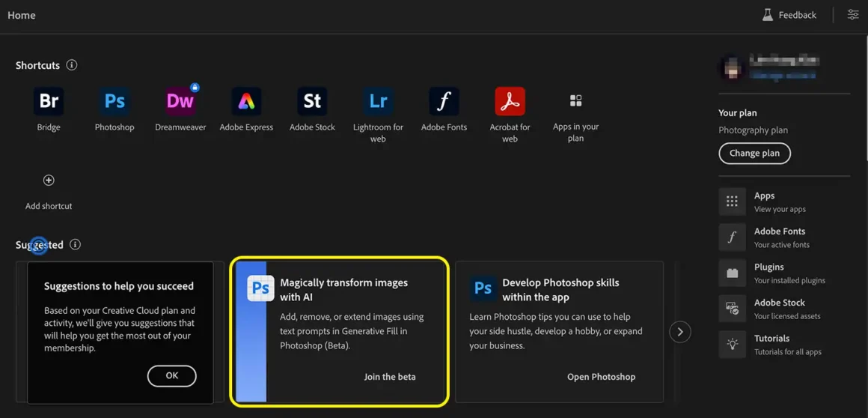
Task: Click the Adobe Fonts icon in sidebar
Action: coord(733,237)
